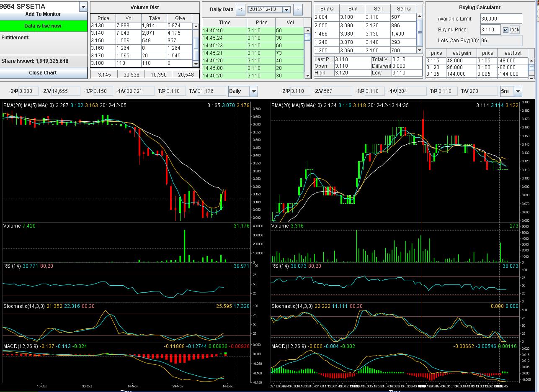
Task: Expand the Daily chart interval dropdown
Action: pos(253,91)
